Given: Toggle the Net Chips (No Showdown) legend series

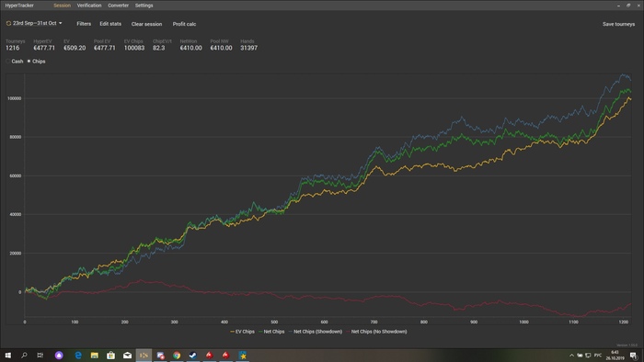Looking at the screenshot, I should [376, 332].
